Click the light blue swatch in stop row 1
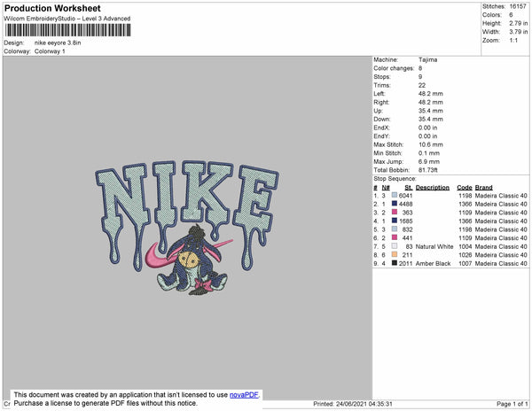 click(x=395, y=195)
